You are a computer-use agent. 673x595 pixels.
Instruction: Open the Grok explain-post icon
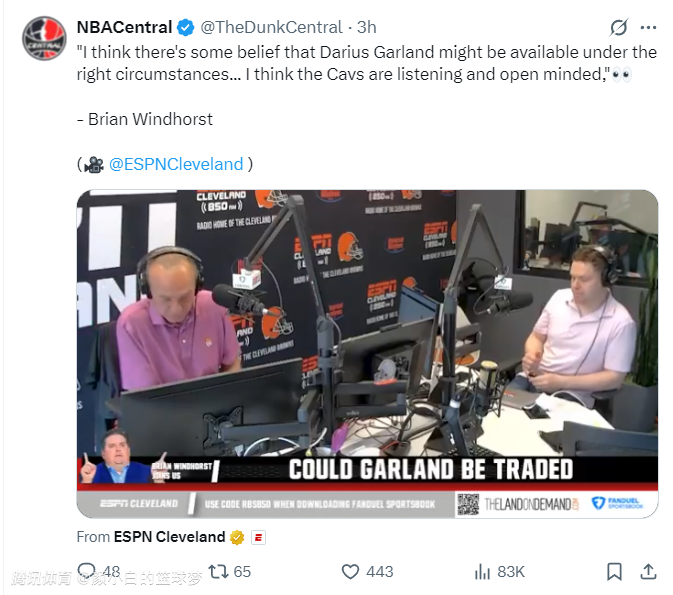click(619, 27)
